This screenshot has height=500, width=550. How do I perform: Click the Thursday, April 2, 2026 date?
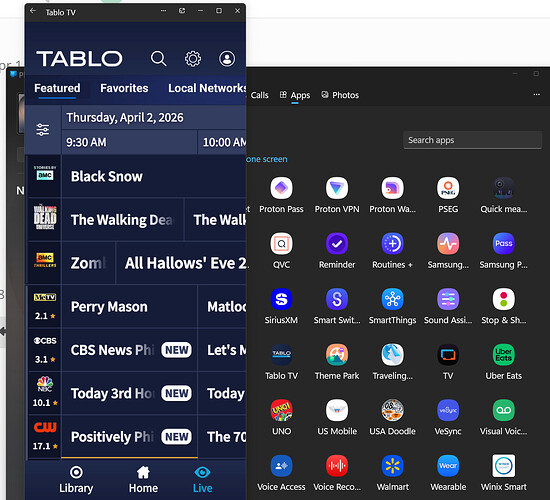[125, 118]
